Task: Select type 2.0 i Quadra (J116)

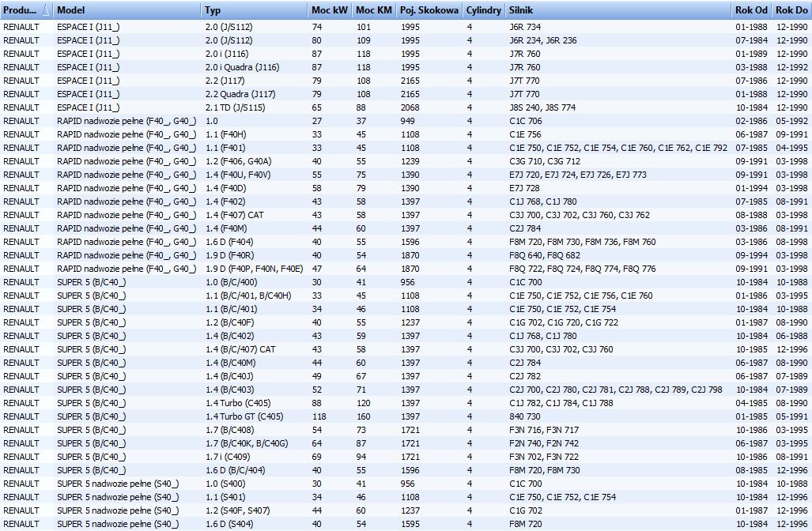Action: [x=243, y=67]
